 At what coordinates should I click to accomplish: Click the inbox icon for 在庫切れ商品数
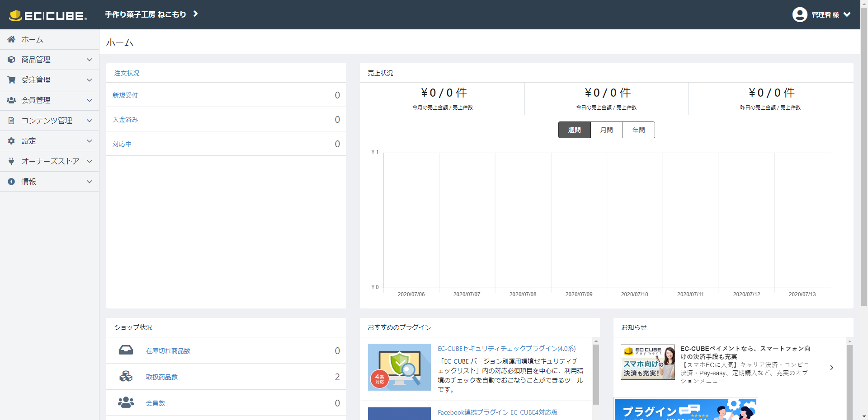(126, 350)
